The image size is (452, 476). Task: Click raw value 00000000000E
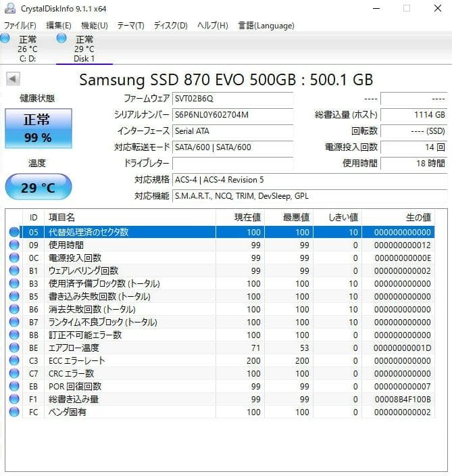[x=403, y=258]
